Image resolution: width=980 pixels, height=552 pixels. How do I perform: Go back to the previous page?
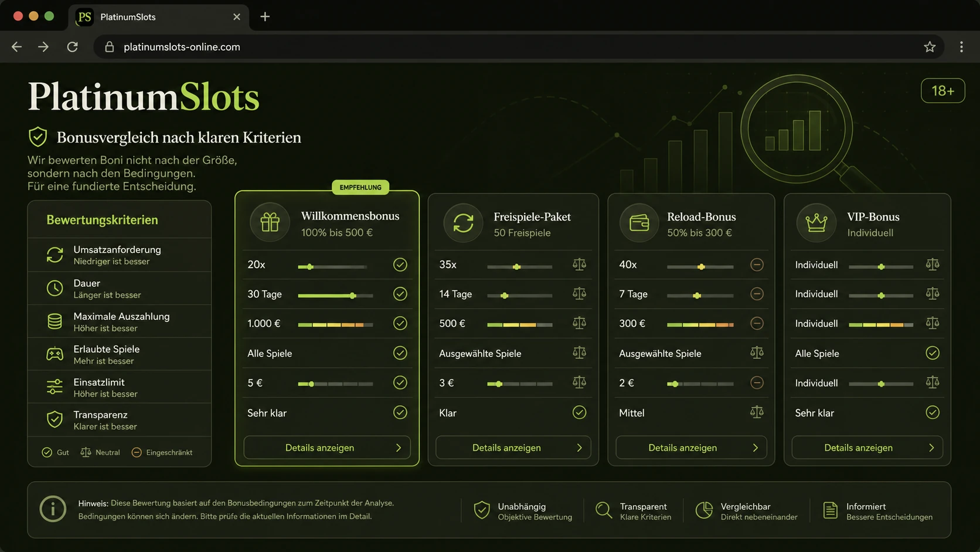pyautogui.click(x=17, y=47)
